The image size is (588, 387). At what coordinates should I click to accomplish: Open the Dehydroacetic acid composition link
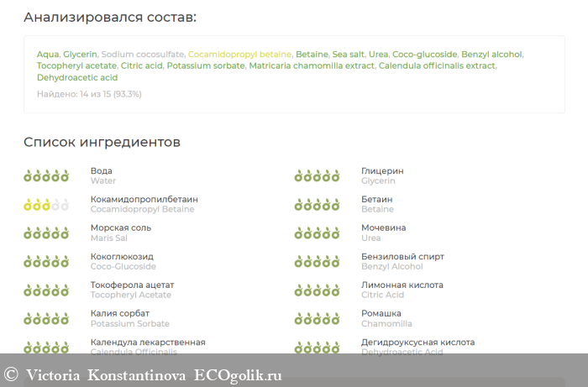(x=77, y=77)
